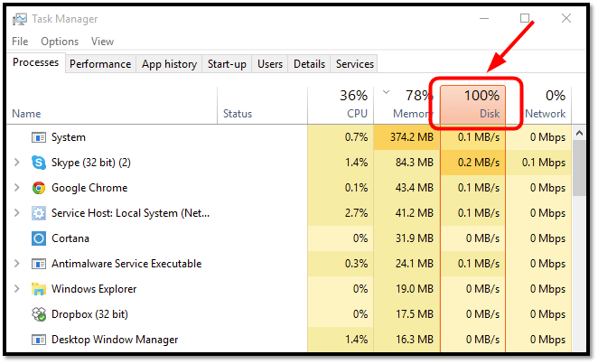The height and width of the screenshot is (364, 598).
Task: Click the 24.1 MB memory value
Action: point(415,264)
